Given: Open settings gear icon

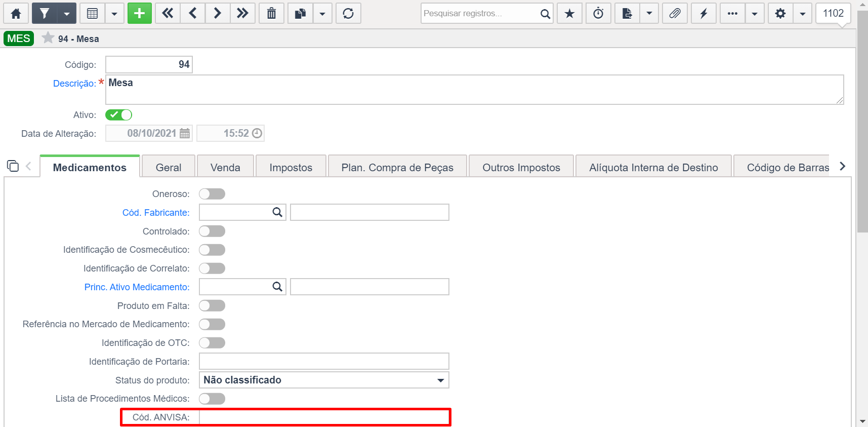Looking at the screenshot, I should coord(780,13).
